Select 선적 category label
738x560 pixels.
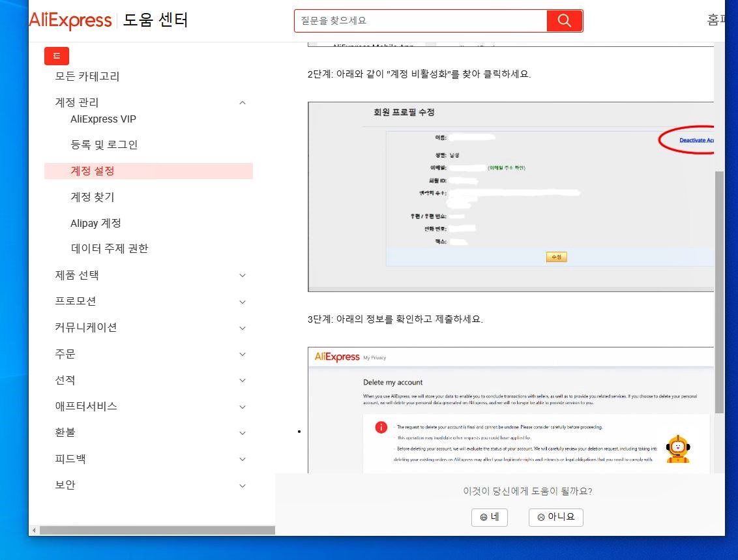click(65, 380)
